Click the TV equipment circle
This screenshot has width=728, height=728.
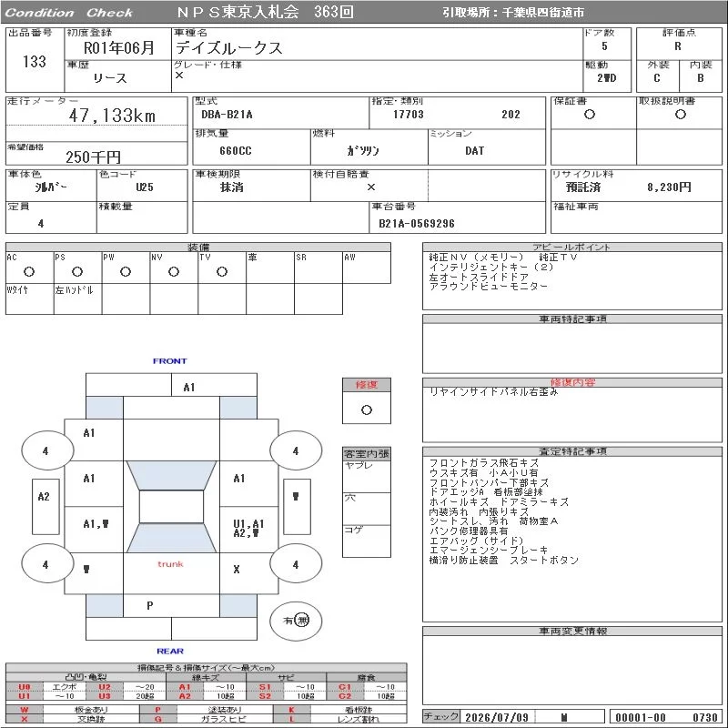click(x=222, y=271)
